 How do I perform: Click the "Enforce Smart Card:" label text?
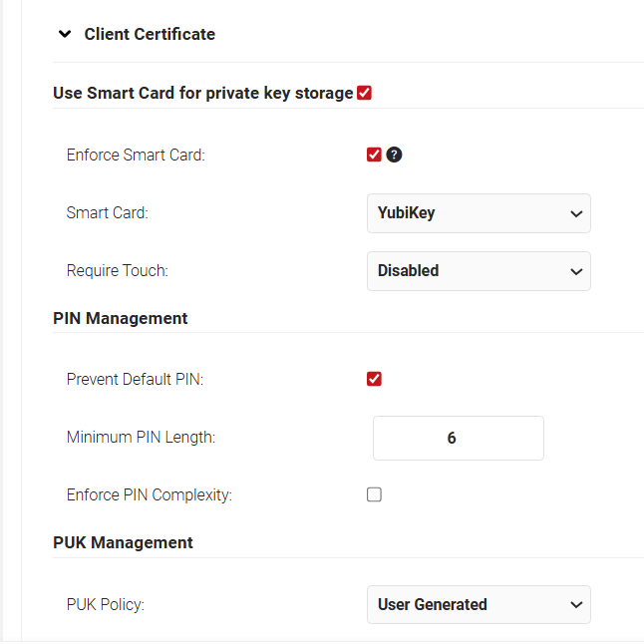[x=136, y=155]
